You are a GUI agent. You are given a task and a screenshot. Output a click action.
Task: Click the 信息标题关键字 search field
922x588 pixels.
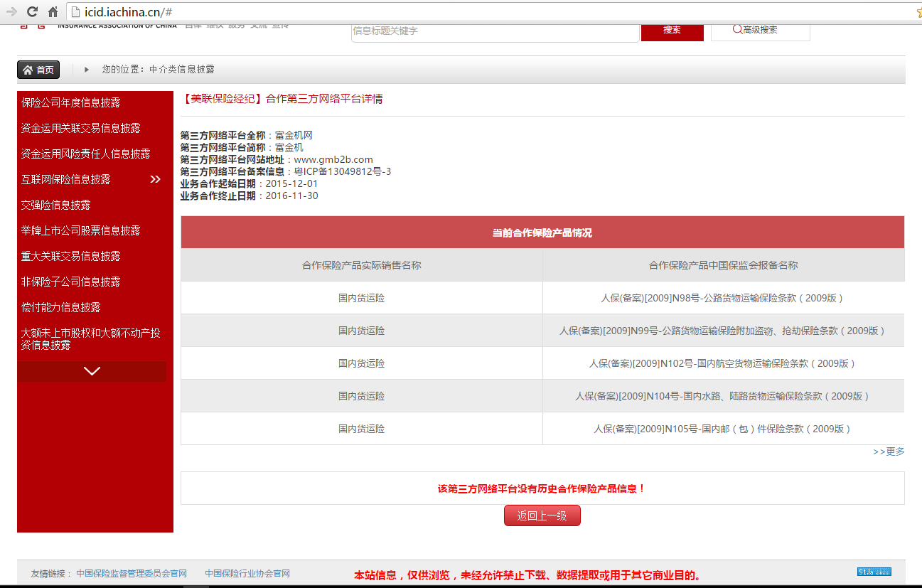(x=495, y=31)
